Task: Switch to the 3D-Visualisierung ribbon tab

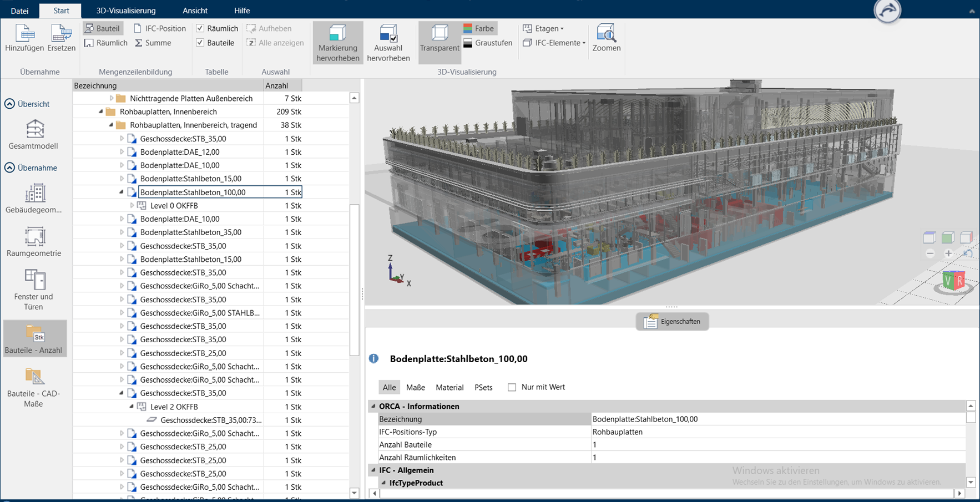Action: coord(126,11)
